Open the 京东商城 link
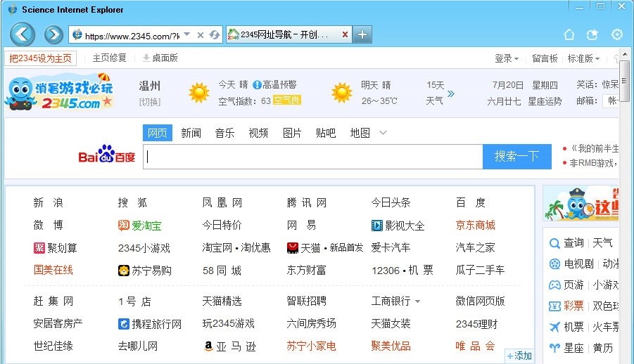 475,226
